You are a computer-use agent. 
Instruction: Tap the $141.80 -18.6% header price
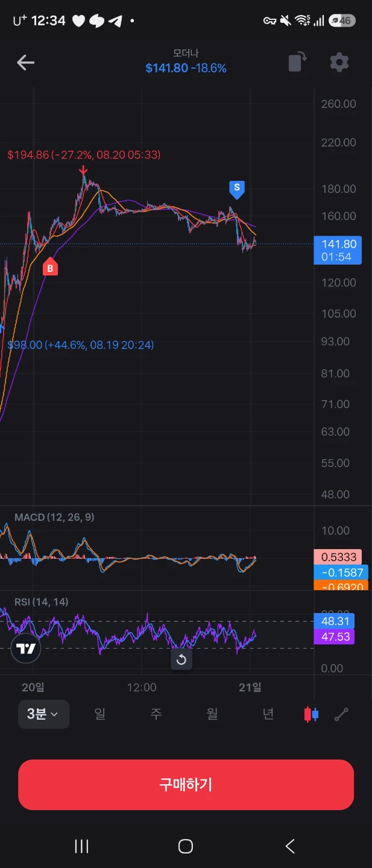(x=186, y=68)
